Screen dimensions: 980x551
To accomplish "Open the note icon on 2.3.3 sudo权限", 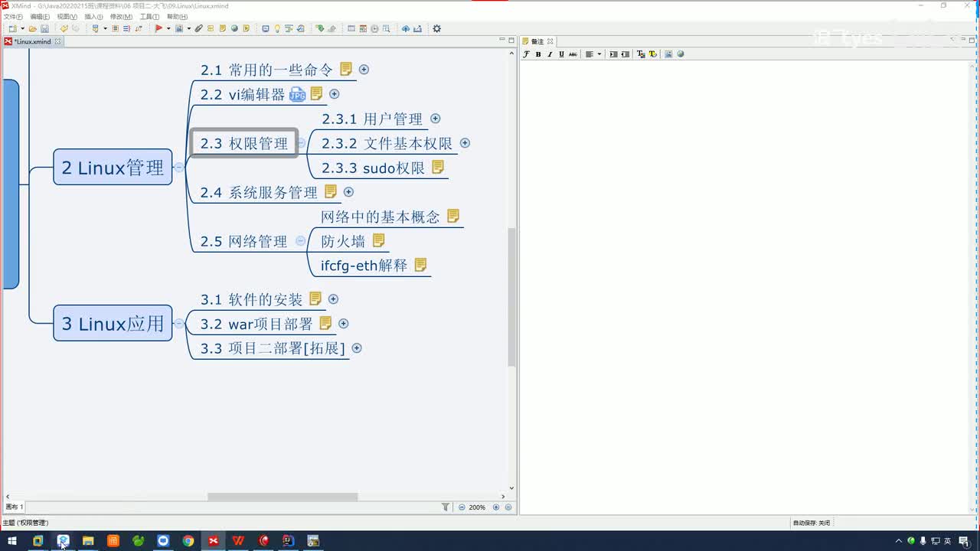I will [438, 167].
